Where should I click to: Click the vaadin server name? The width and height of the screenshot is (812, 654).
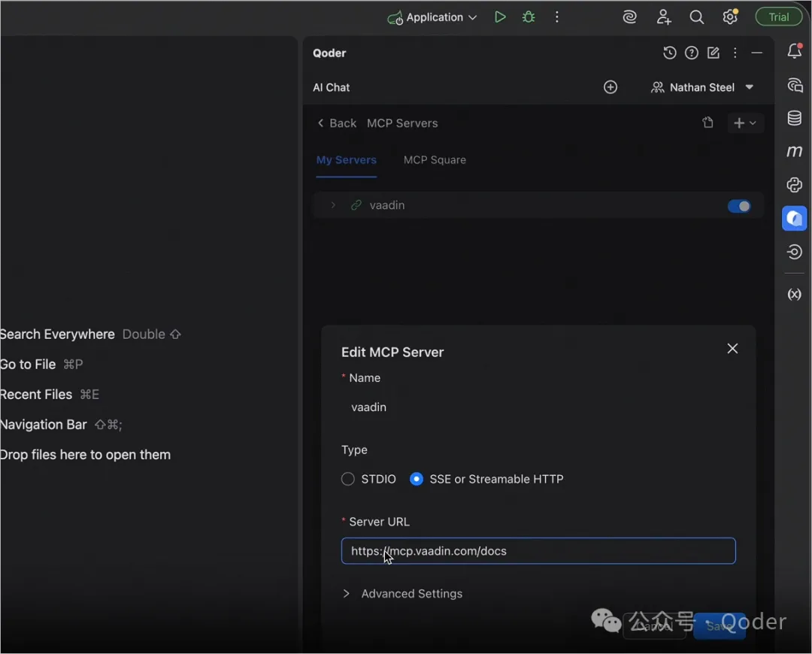[x=387, y=205]
